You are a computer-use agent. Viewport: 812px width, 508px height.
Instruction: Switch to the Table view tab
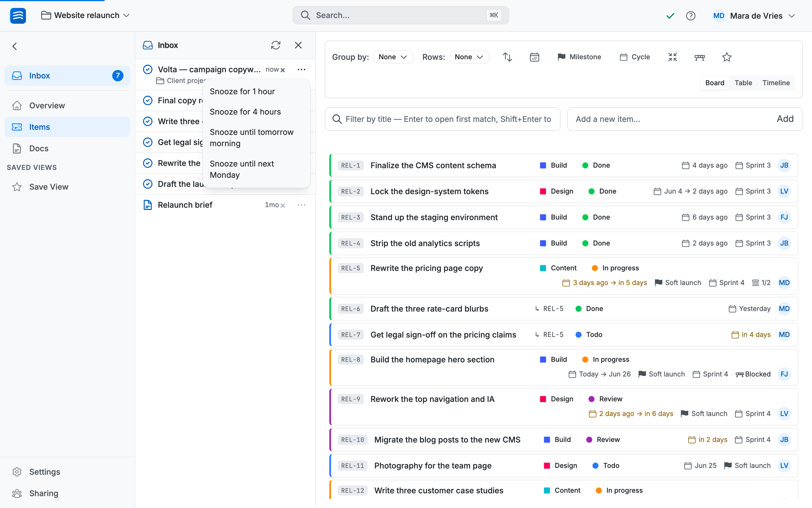coord(743,83)
